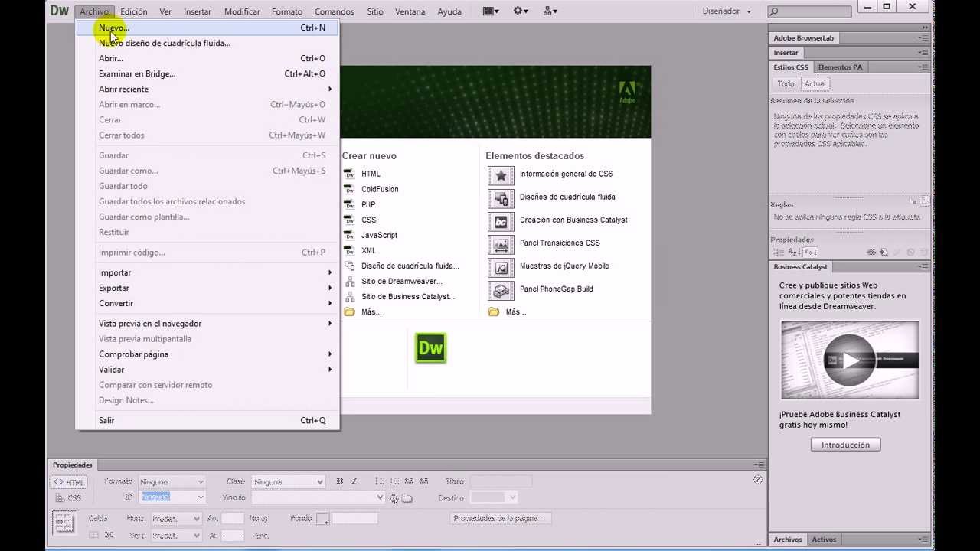Viewport: 980px width, 551px height.
Task: Open the Horiz. alignment dropdown
Action: [176, 519]
